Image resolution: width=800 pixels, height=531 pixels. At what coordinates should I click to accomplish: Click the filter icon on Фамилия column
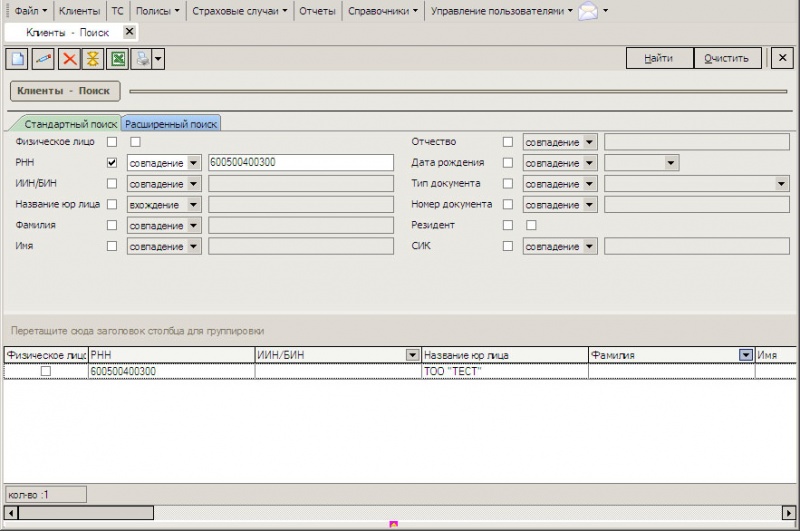(745, 355)
